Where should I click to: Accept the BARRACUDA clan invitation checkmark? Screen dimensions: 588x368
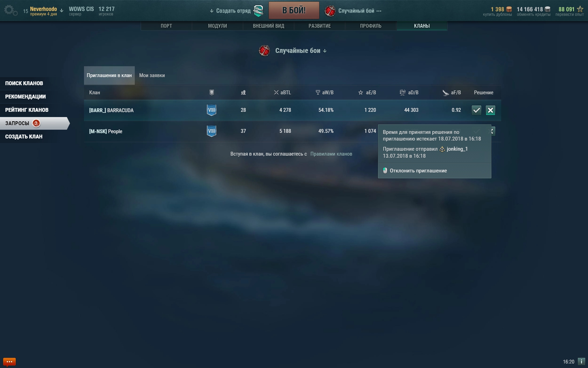pos(476,110)
